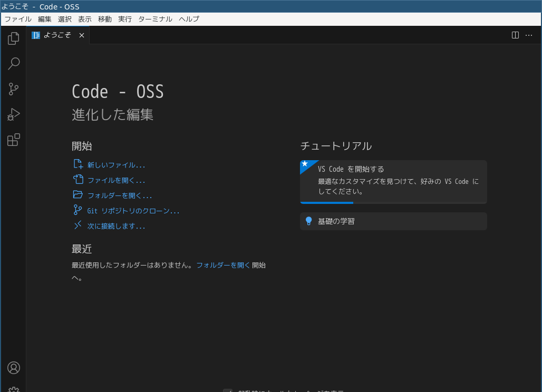Click the ファイルを開く... link
The height and width of the screenshot is (392, 542).
(116, 180)
